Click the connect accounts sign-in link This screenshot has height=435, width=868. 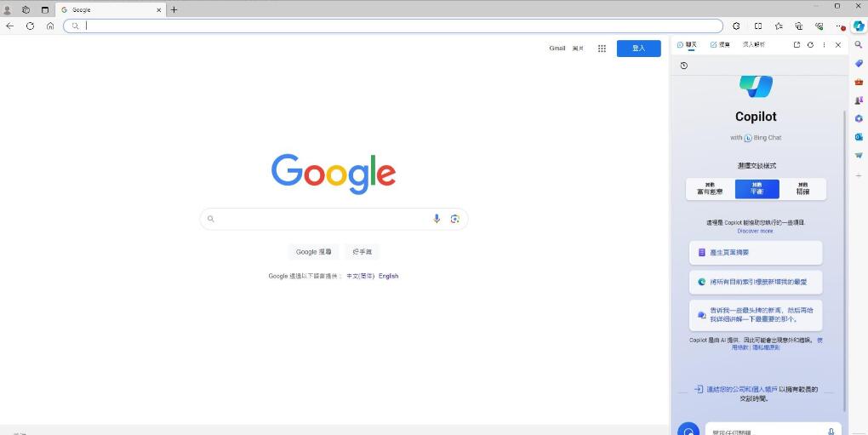(x=742, y=389)
